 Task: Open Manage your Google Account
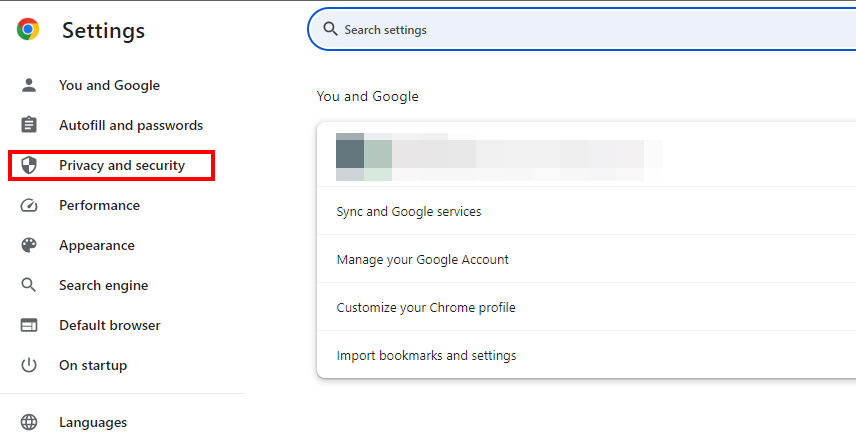[586, 259]
